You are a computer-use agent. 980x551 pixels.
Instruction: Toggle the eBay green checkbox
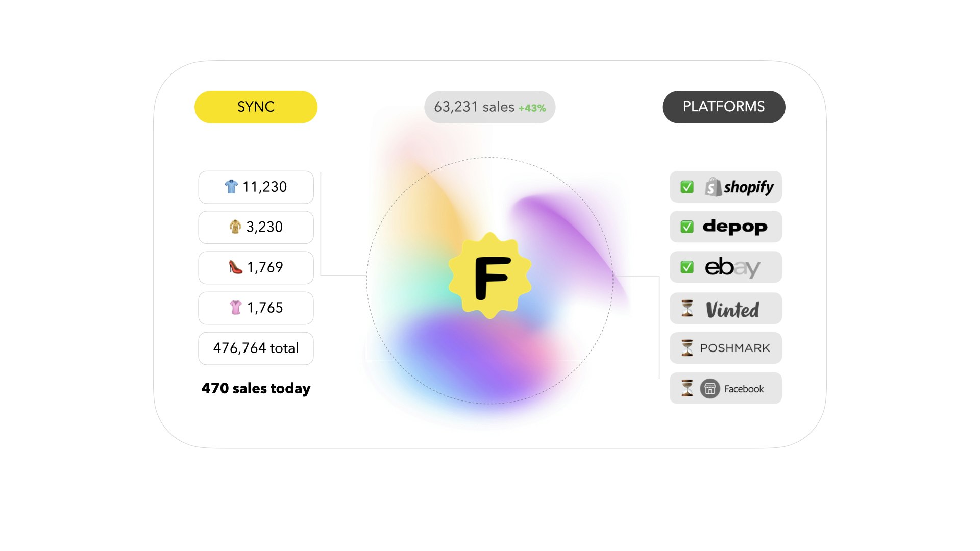pyautogui.click(x=687, y=267)
